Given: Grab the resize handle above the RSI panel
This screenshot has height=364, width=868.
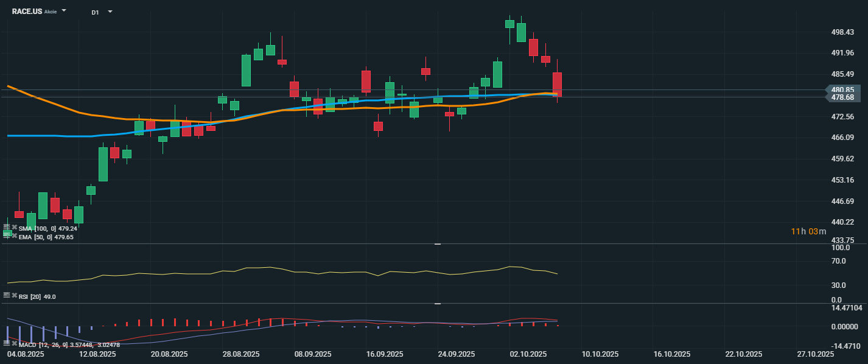Looking at the screenshot, I should (436, 243).
